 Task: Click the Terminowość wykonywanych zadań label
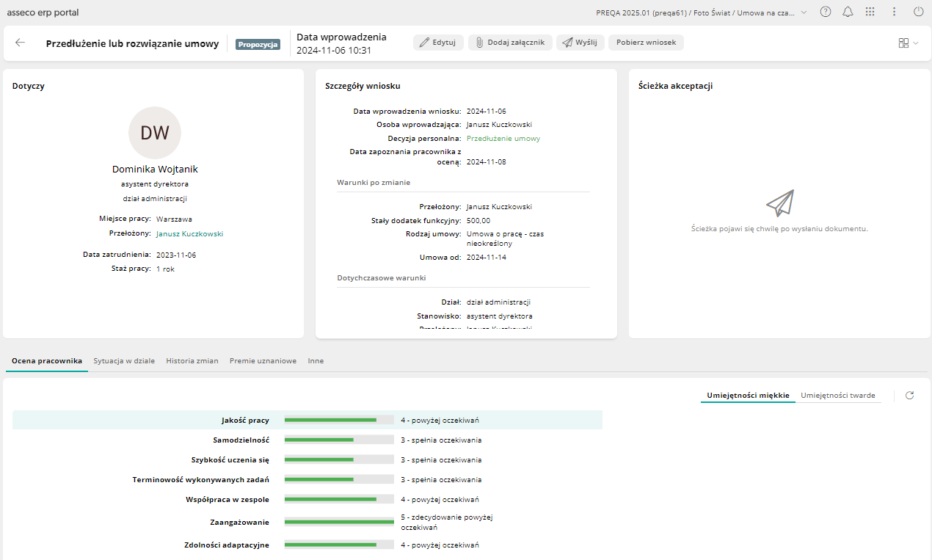201,480
